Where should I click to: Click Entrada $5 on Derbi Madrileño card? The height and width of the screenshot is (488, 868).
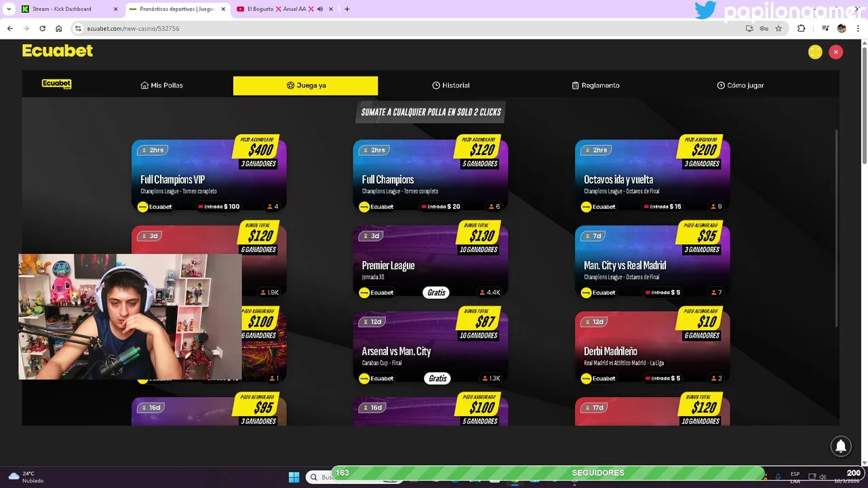coord(663,378)
